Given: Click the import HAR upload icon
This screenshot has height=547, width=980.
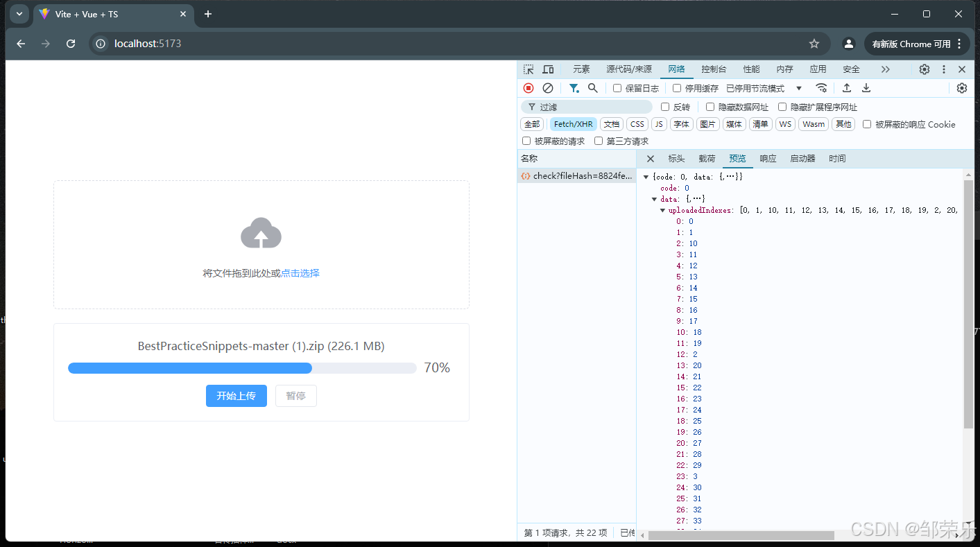Looking at the screenshot, I should (847, 88).
